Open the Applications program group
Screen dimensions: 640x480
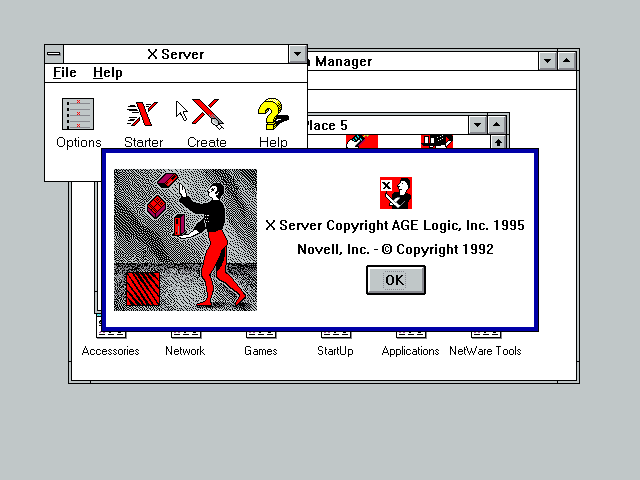click(411, 344)
